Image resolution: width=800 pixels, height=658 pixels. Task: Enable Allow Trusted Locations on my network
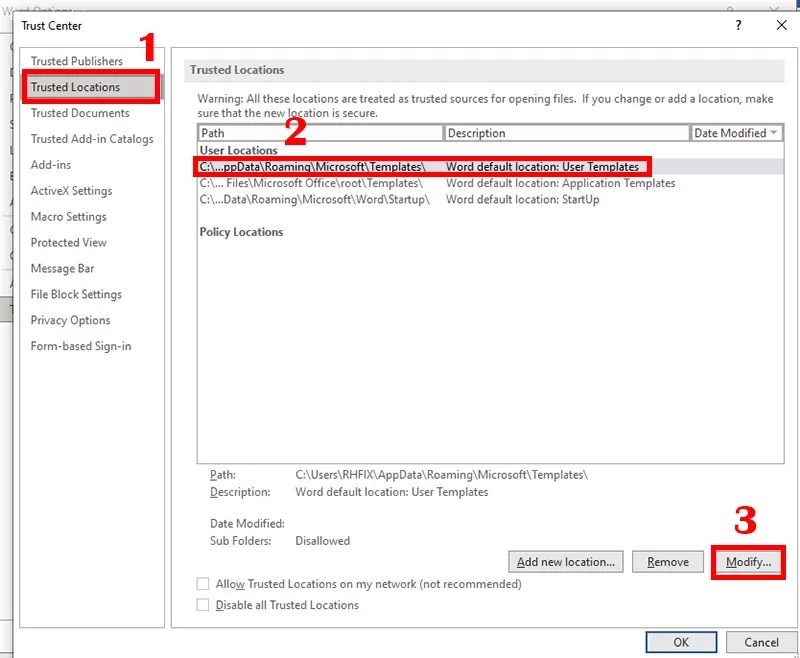(x=204, y=584)
